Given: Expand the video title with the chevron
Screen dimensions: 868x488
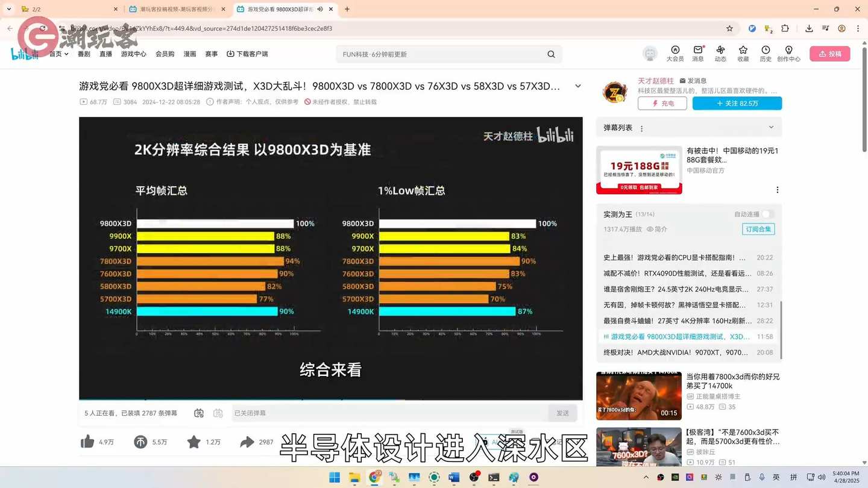Looking at the screenshot, I should (577, 86).
